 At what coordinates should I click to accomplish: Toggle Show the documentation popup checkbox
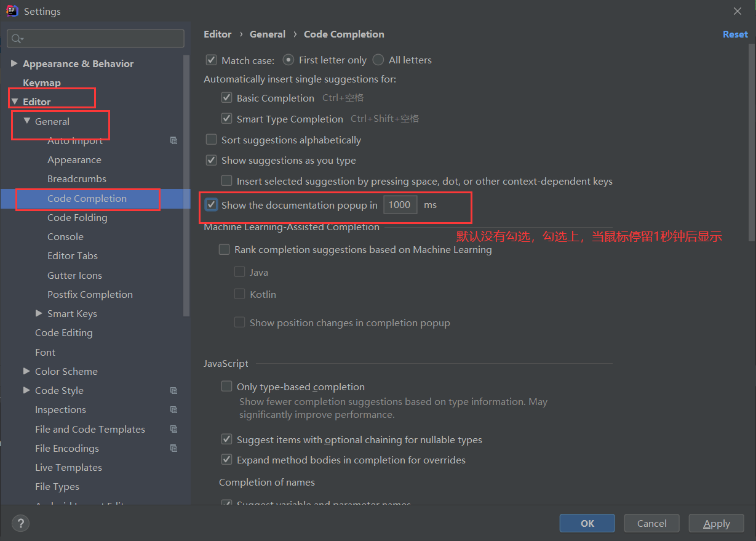point(211,204)
